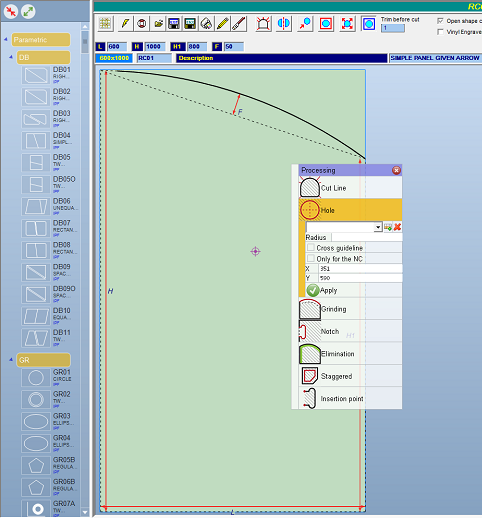Click the cut line processing toolbar icon
Image resolution: width=482 pixels, height=518 pixels.
coord(263,24)
